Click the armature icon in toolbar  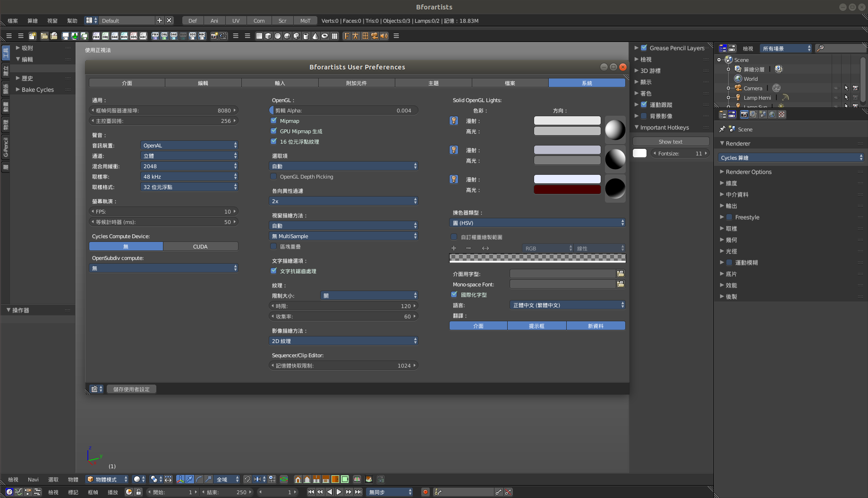[x=356, y=36]
